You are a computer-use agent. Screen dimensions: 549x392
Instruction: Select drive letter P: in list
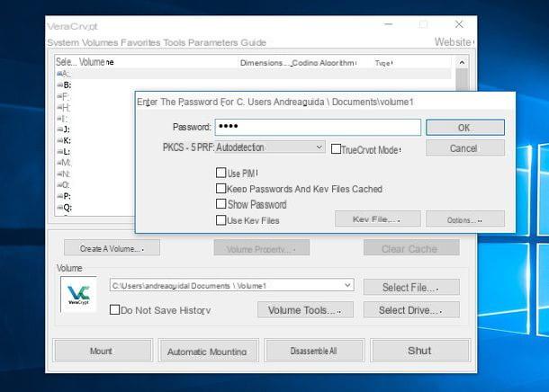point(64,196)
